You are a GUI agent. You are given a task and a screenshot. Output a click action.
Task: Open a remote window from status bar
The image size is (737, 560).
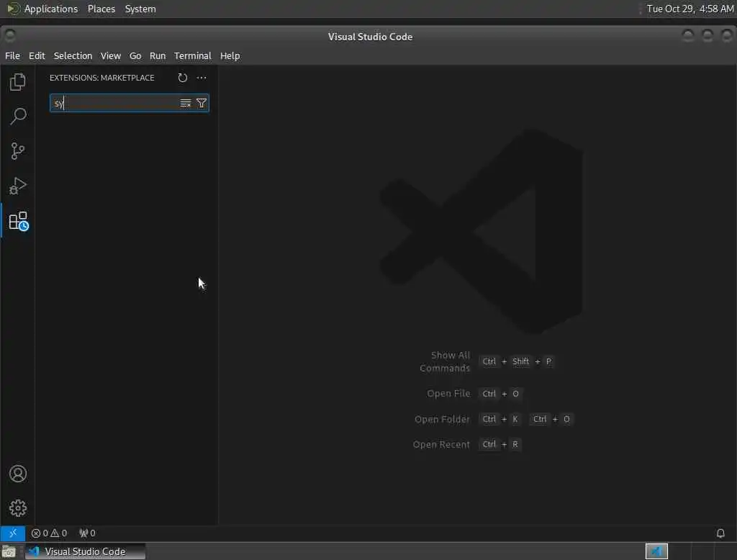(x=13, y=533)
